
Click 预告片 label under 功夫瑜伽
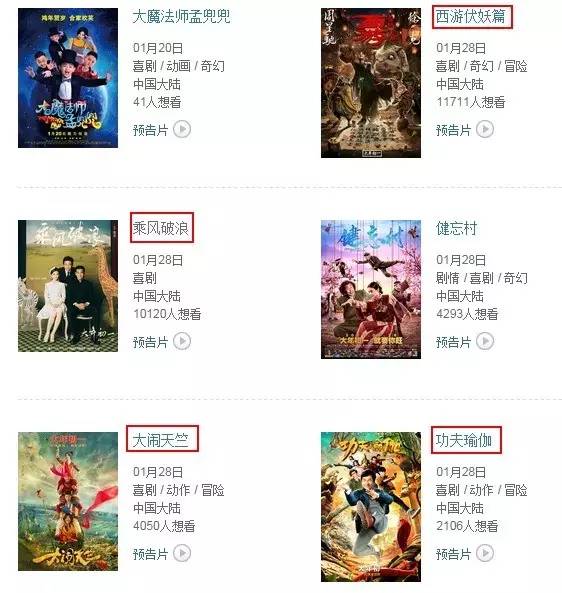(453, 554)
